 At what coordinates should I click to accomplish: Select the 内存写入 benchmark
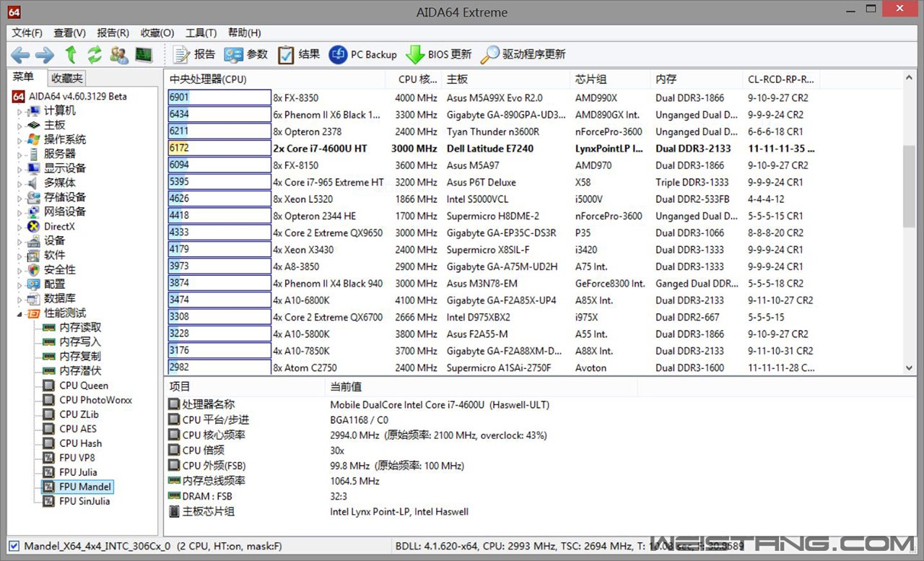80,342
